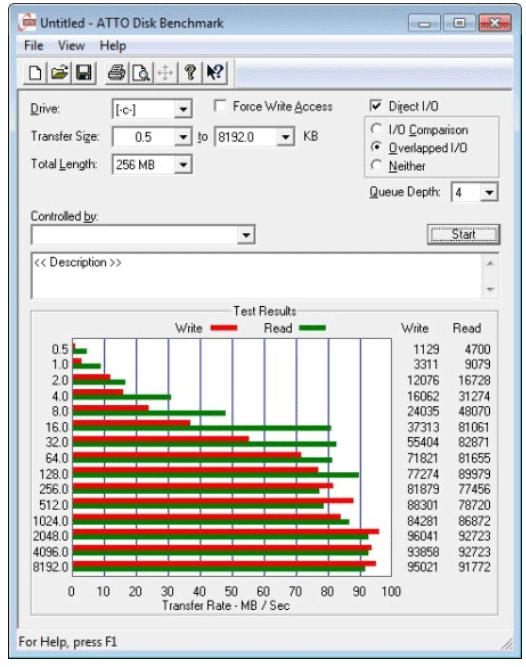Click the Write value 95021
Screen dimensions: 526x667
coord(423,567)
